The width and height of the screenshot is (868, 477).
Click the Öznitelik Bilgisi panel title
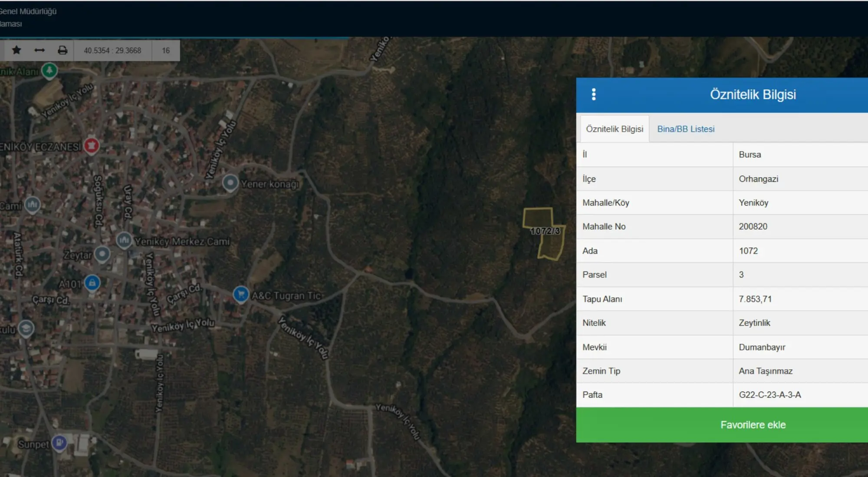[x=753, y=94]
